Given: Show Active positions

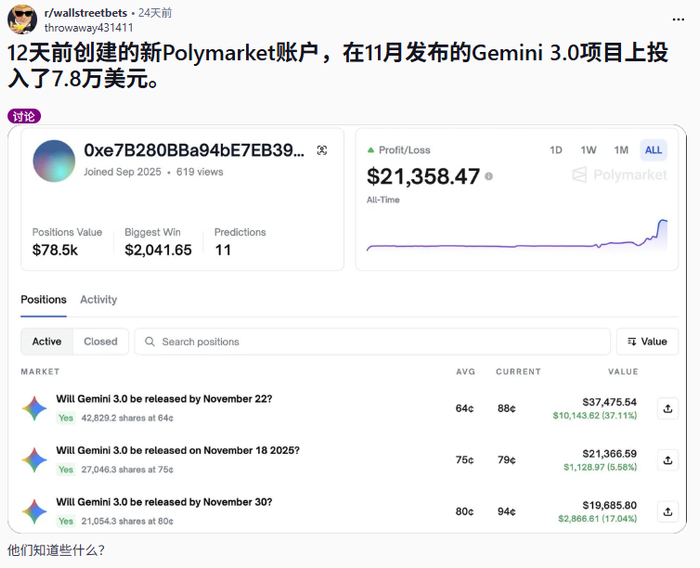Looking at the screenshot, I should point(47,342).
